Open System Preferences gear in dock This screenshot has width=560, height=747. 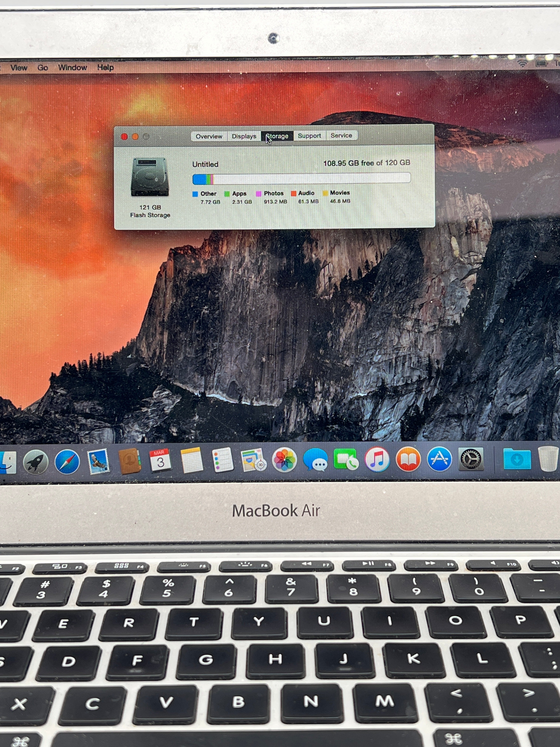471,459
